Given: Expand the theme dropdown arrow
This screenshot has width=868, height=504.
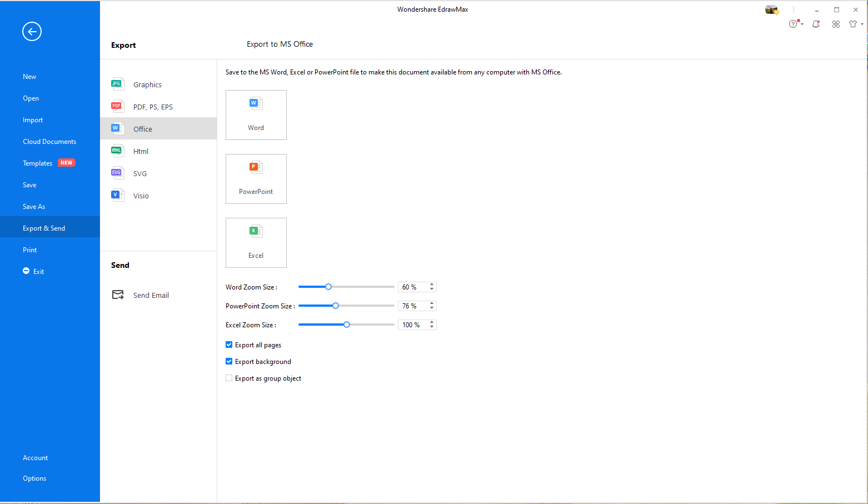Looking at the screenshot, I should [862, 24].
